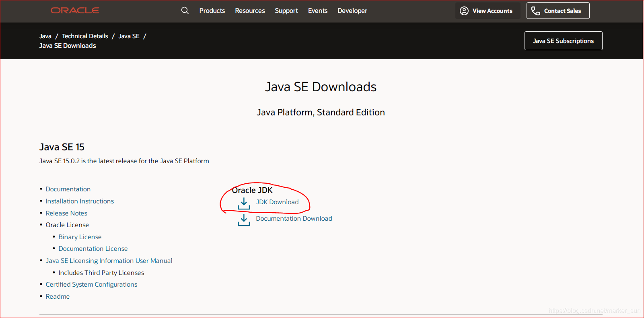Click the Java SE Downloads page title

tap(321, 87)
